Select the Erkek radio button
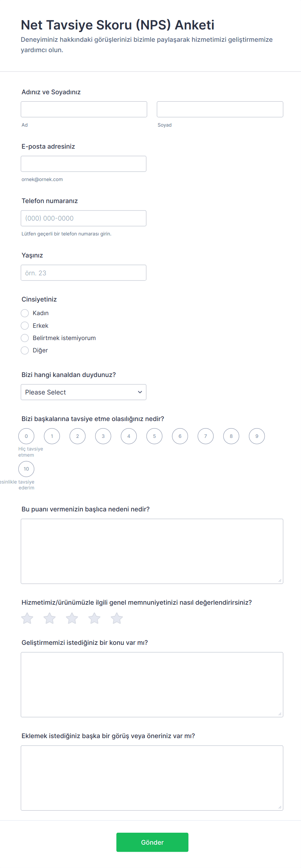 [25, 325]
